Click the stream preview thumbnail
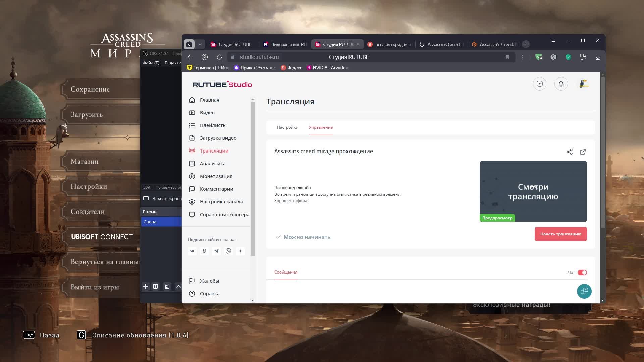The height and width of the screenshot is (362, 644). click(533, 191)
